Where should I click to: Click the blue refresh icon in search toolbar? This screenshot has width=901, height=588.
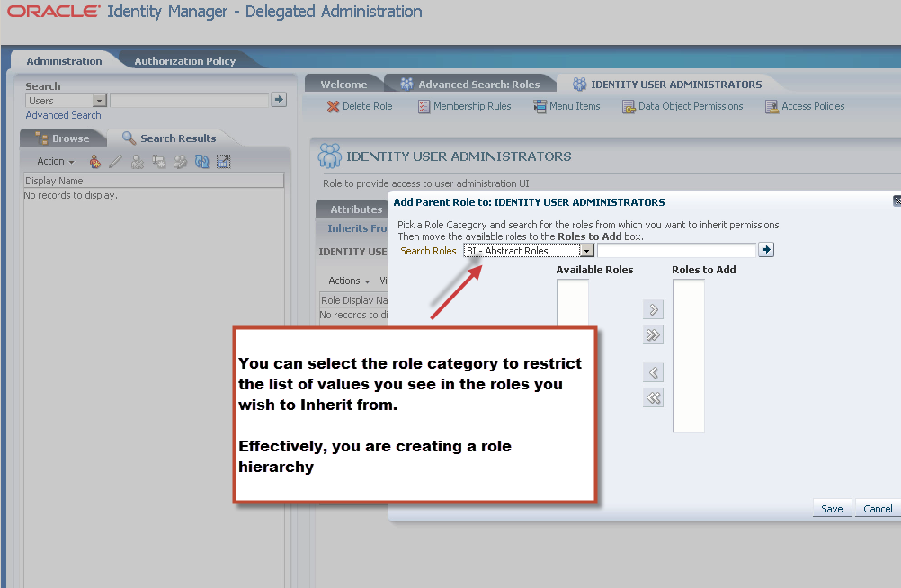[201, 162]
